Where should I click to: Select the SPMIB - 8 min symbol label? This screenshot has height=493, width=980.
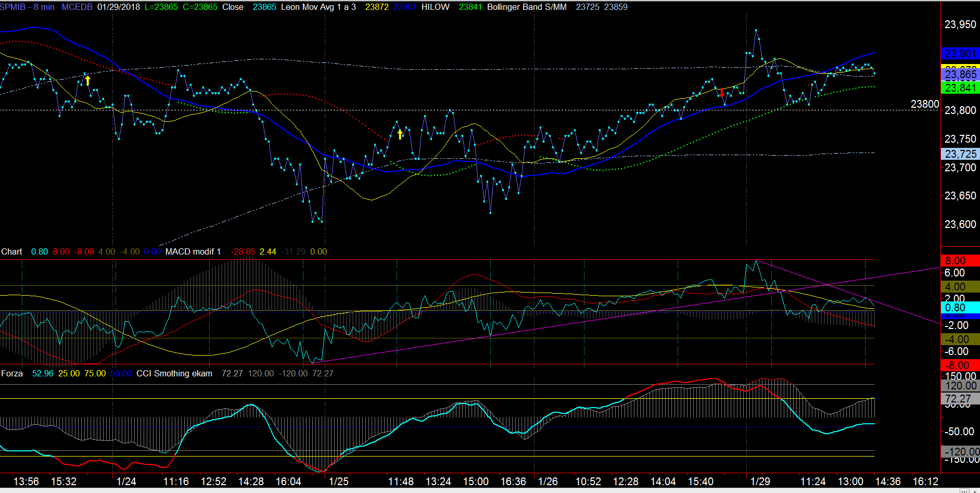tap(27, 7)
